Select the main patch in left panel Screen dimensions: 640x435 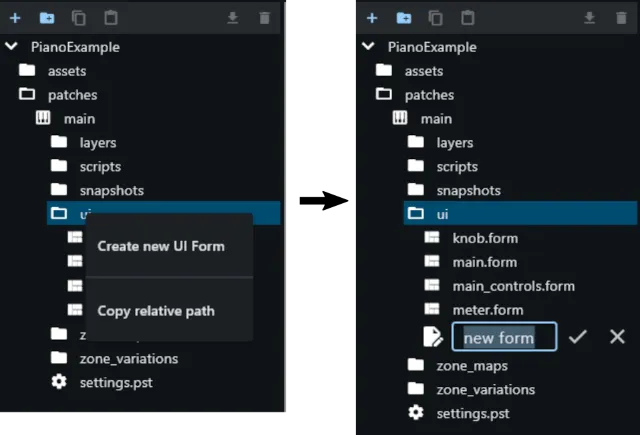[x=65, y=119]
